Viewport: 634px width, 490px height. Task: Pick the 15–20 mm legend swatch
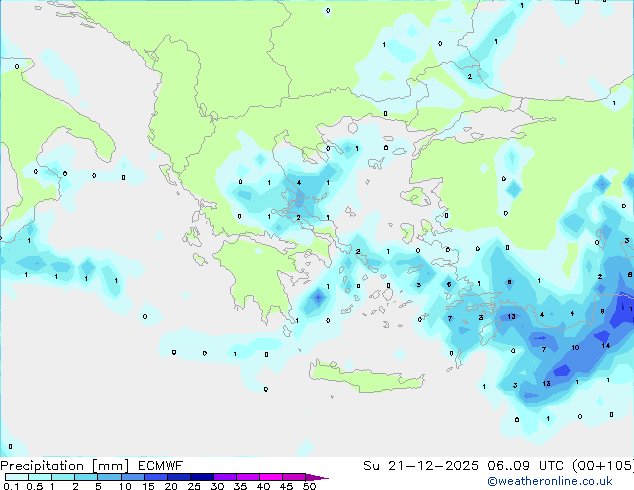(155, 477)
